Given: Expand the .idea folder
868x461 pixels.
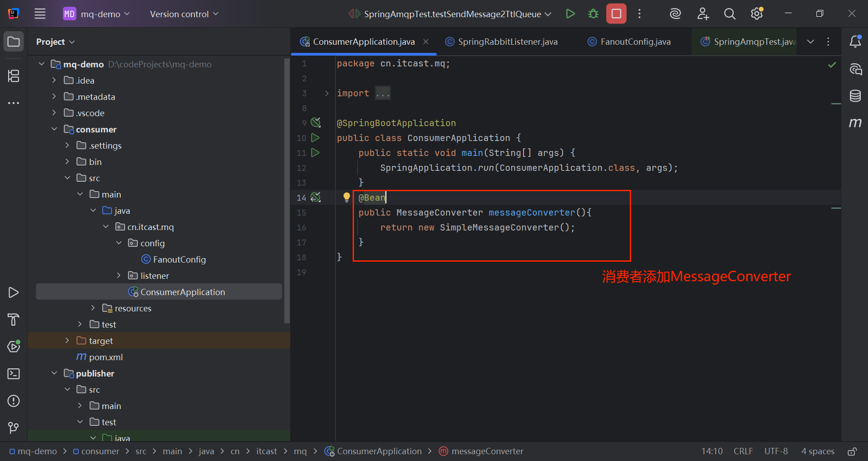Looking at the screenshot, I should point(54,80).
